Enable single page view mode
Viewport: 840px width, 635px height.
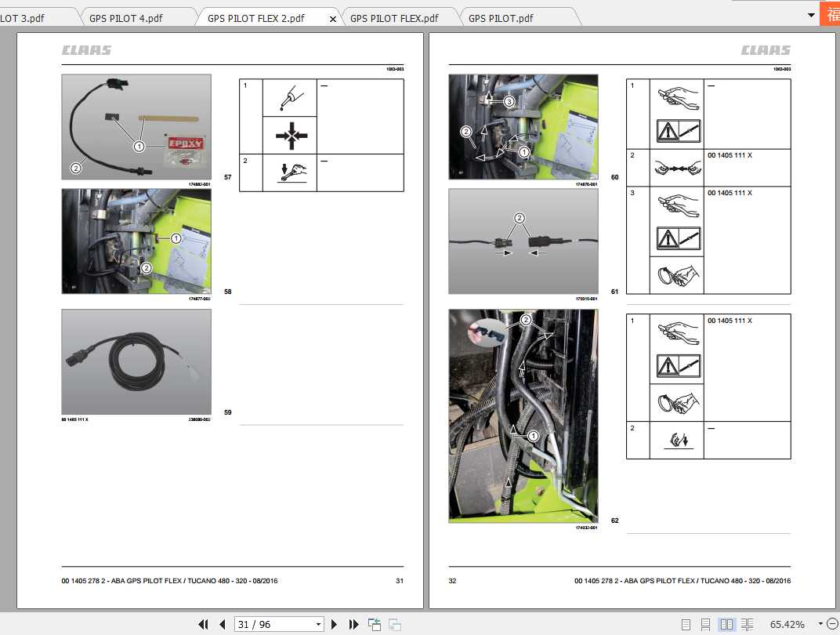point(686,624)
